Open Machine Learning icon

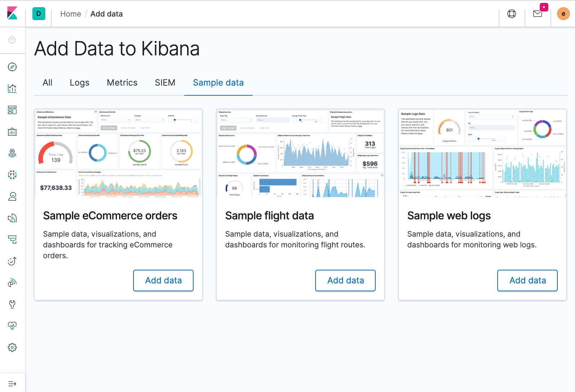click(x=12, y=175)
